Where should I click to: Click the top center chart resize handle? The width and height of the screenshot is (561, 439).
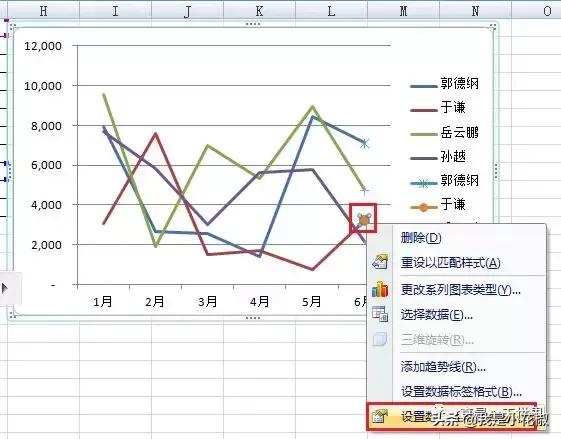[253, 24]
